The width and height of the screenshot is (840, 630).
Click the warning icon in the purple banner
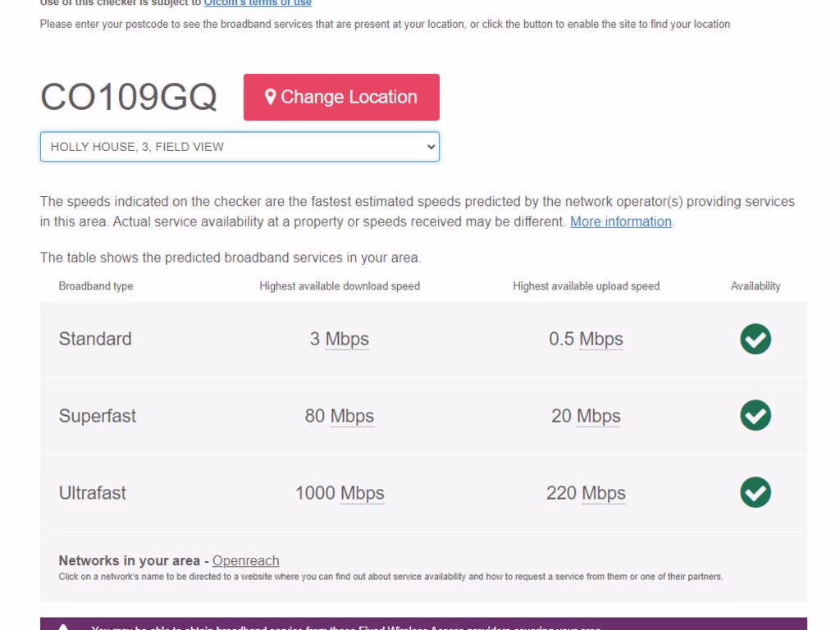[x=63, y=627]
